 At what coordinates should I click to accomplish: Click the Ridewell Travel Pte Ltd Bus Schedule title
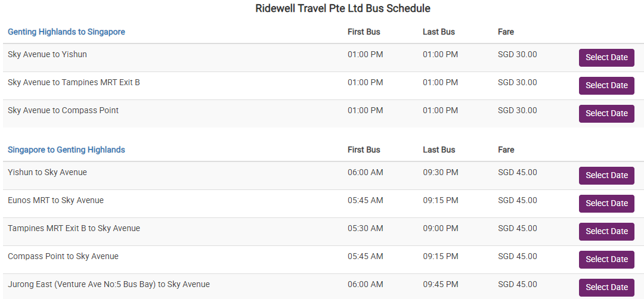coord(343,8)
